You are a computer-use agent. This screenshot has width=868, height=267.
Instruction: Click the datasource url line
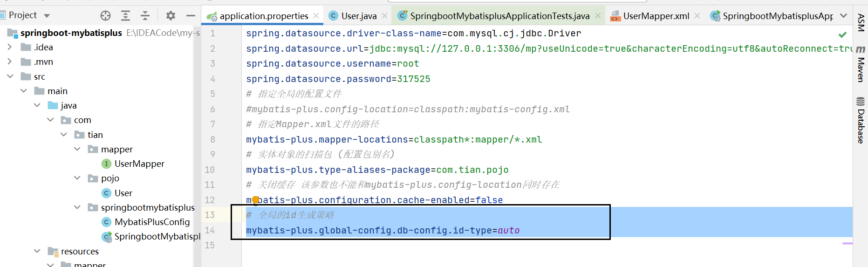coord(549,48)
